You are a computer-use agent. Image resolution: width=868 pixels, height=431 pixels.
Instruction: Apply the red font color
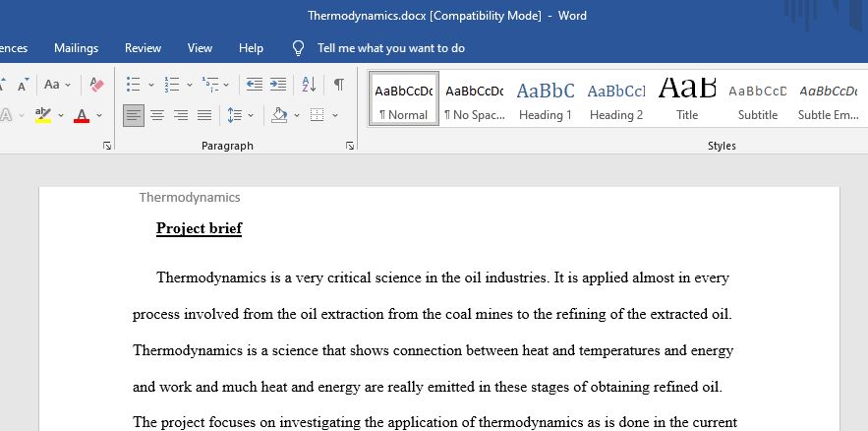[x=82, y=115]
